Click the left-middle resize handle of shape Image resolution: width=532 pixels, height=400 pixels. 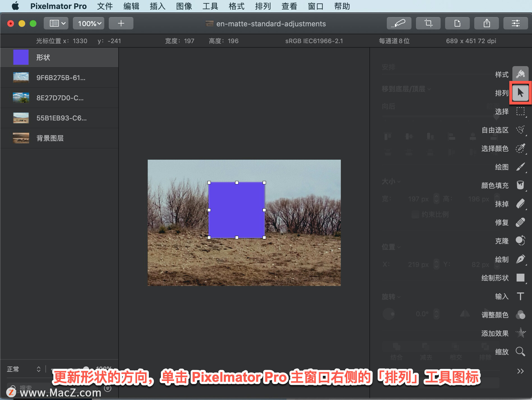(x=209, y=210)
